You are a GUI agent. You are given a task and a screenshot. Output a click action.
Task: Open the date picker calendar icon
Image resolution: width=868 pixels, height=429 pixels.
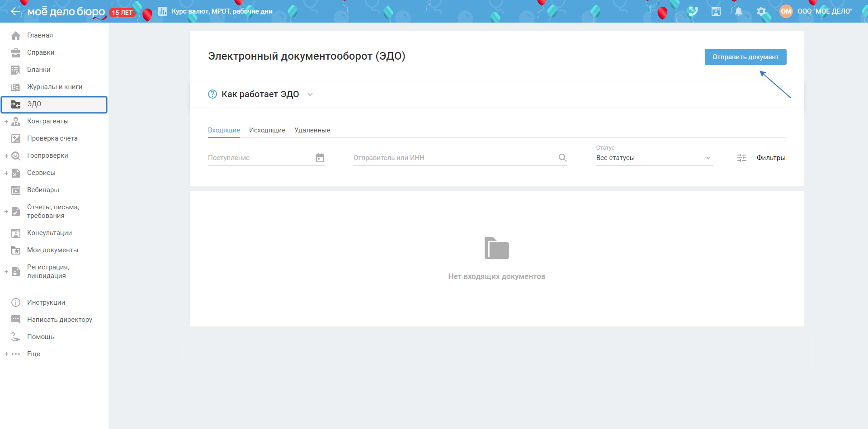coord(320,158)
